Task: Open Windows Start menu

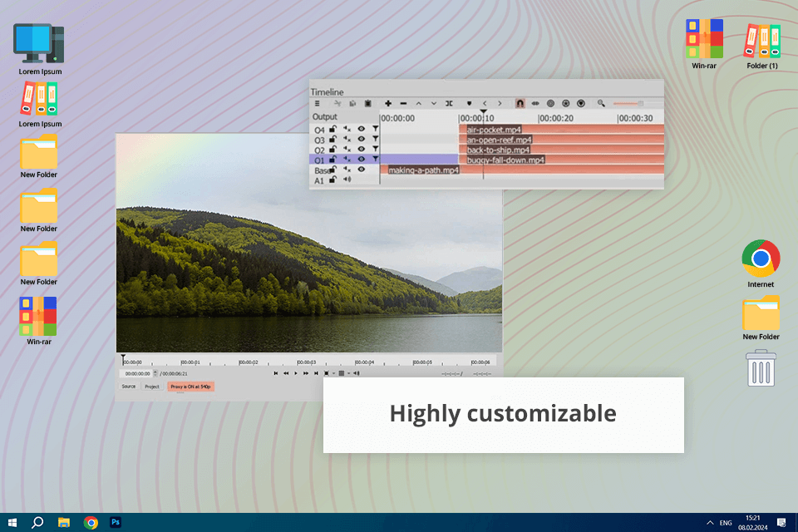Action: pyautogui.click(x=12, y=523)
